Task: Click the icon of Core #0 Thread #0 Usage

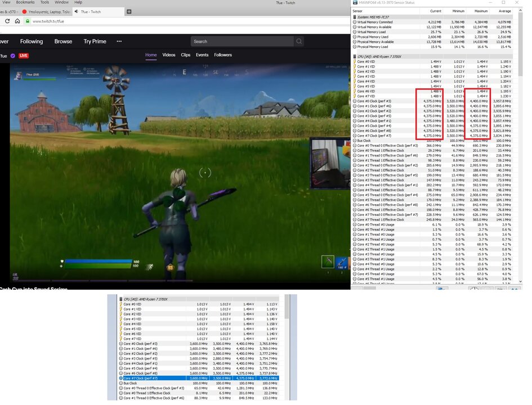Action: 355,224
